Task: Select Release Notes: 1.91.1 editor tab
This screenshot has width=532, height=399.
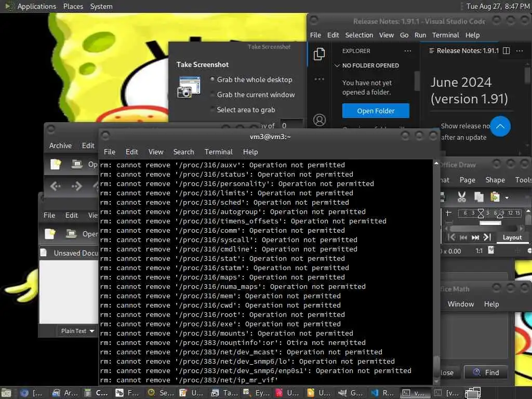Action: pyautogui.click(x=464, y=51)
